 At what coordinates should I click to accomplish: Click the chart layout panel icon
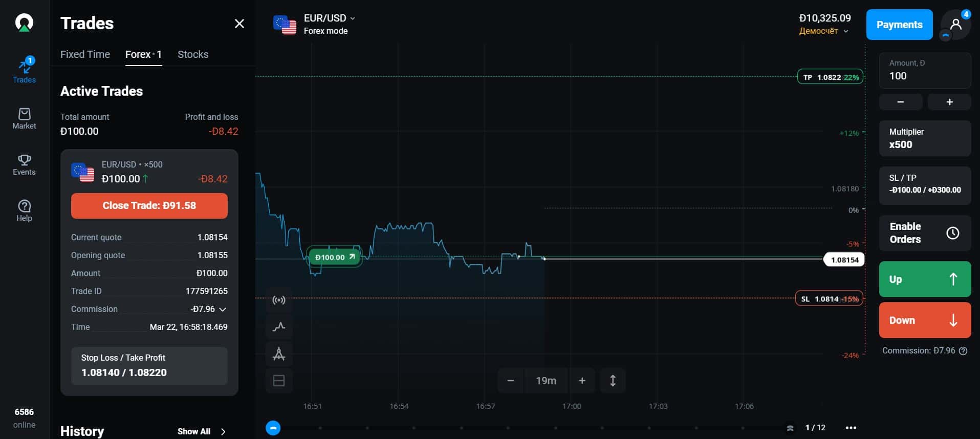279,381
